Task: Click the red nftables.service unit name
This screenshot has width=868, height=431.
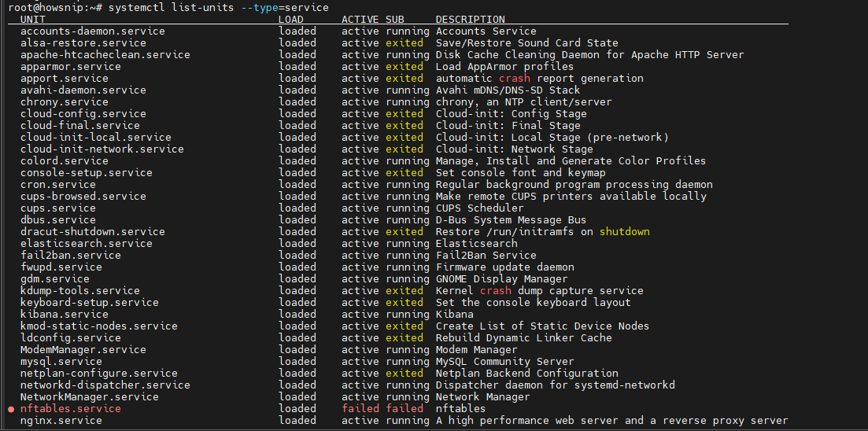Action: coord(70,409)
